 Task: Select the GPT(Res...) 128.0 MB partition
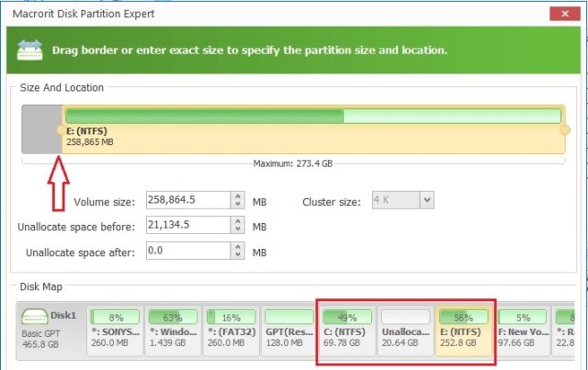tap(289, 331)
